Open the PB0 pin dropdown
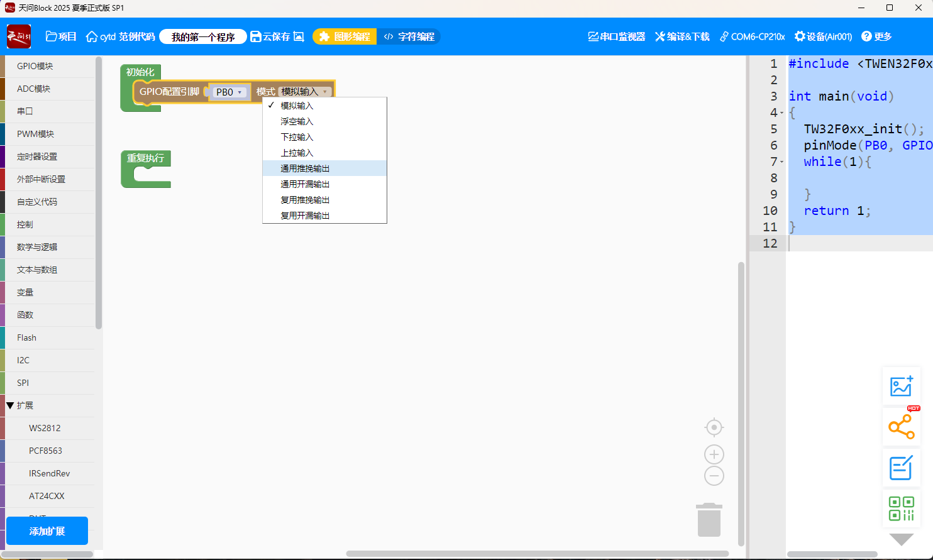This screenshot has height=560, width=933. coord(229,92)
